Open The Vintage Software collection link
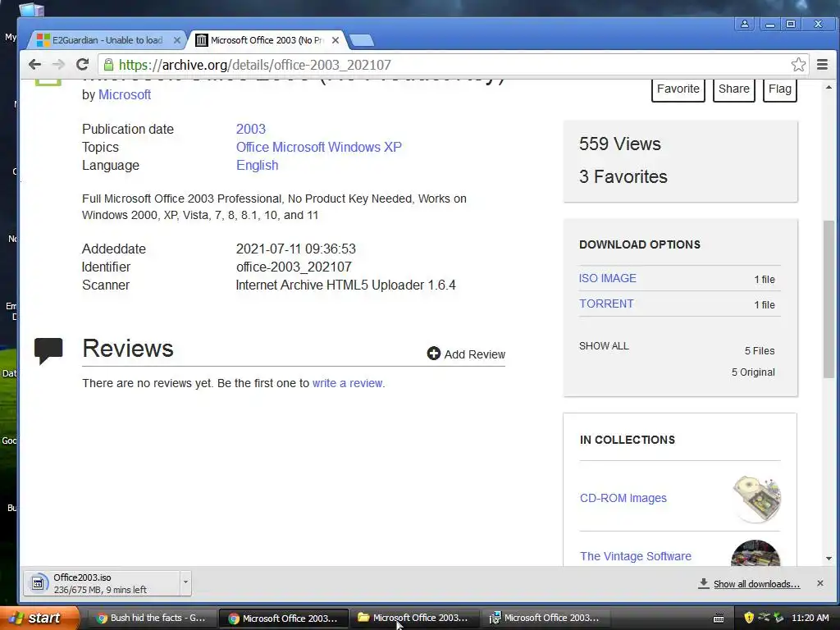The width and height of the screenshot is (840, 630). (x=636, y=556)
